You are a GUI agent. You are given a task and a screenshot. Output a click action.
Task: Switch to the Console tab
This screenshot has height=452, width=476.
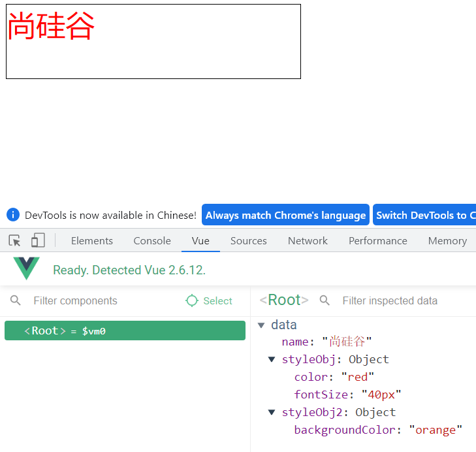point(152,241)
